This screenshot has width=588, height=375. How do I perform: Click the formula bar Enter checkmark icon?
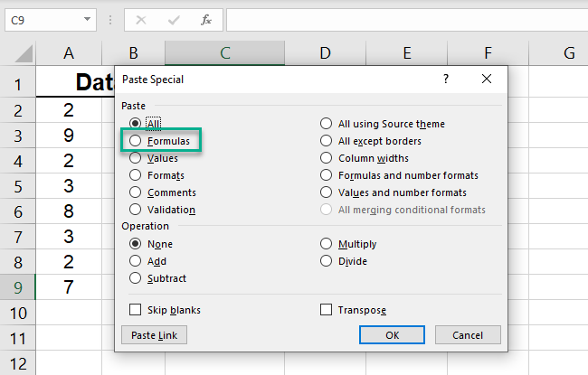pos(174,19)
